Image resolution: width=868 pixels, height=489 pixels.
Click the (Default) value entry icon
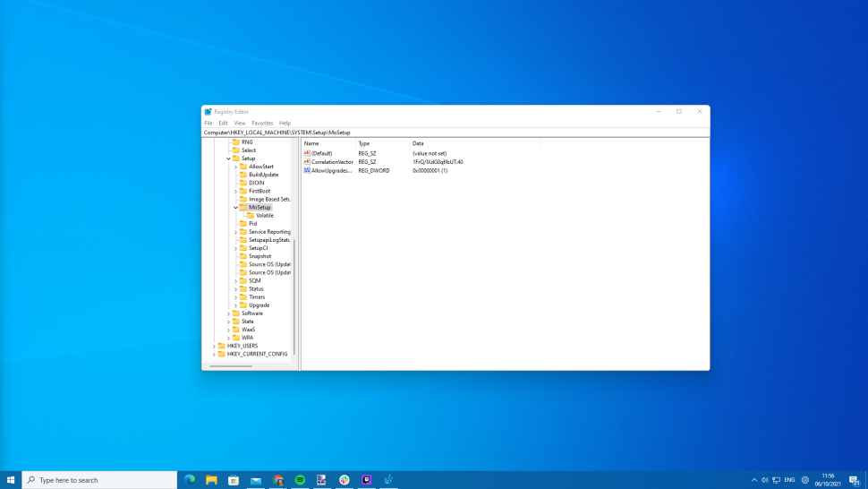pos(307,153)
